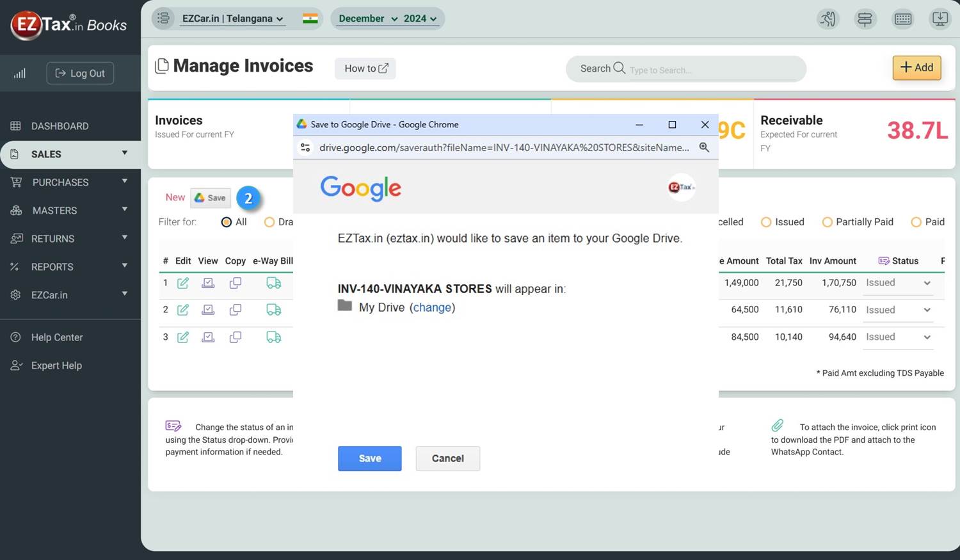This screenshot has width=960, height=560.
Task: Select the All filter radio button
Action: click(x=227, y=222)
